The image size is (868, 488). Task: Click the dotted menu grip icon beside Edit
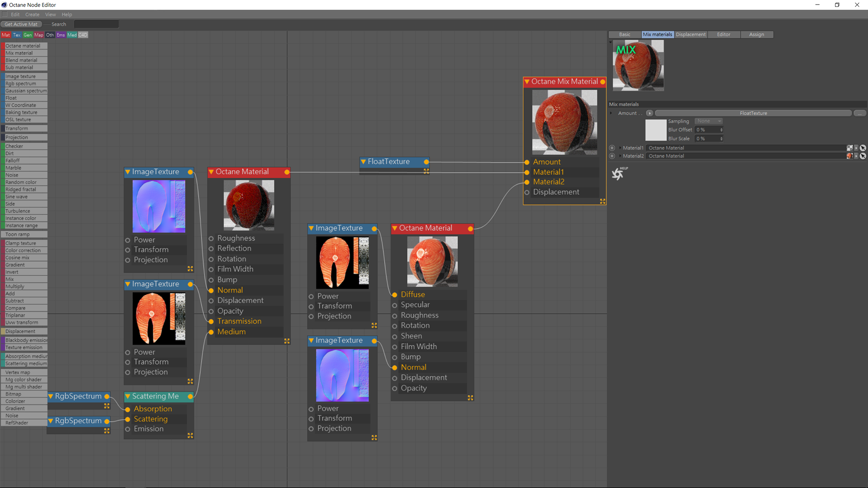5,14
